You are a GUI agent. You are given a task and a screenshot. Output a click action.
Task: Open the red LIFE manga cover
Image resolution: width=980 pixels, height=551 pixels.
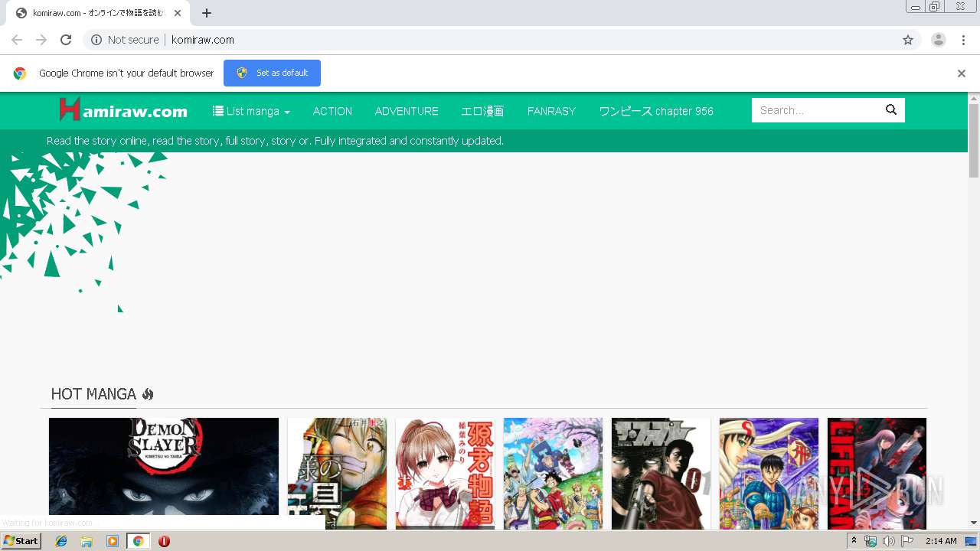[877, 473]
